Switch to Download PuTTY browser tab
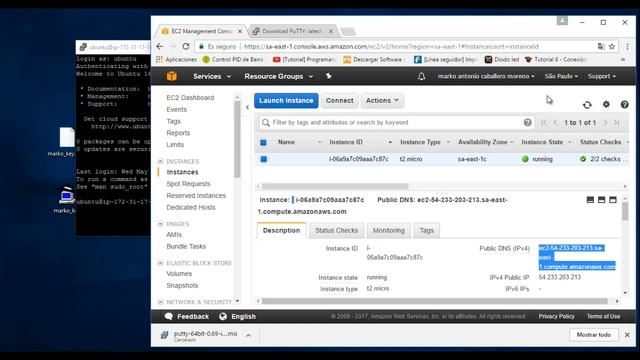 [291, 31]
